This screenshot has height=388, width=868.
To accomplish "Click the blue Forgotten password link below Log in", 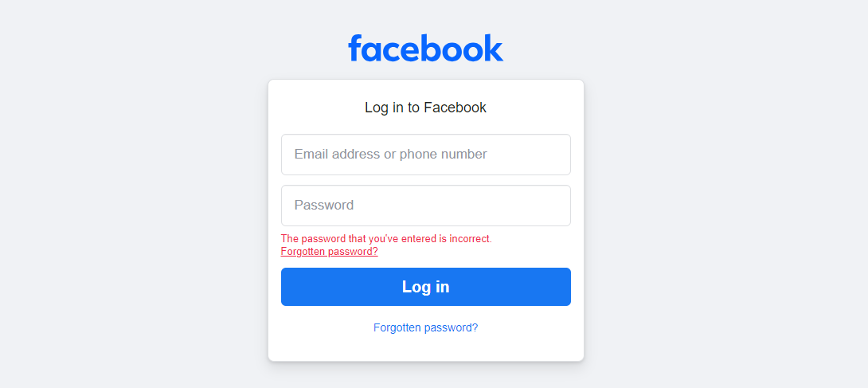I will tap(425, 327).
